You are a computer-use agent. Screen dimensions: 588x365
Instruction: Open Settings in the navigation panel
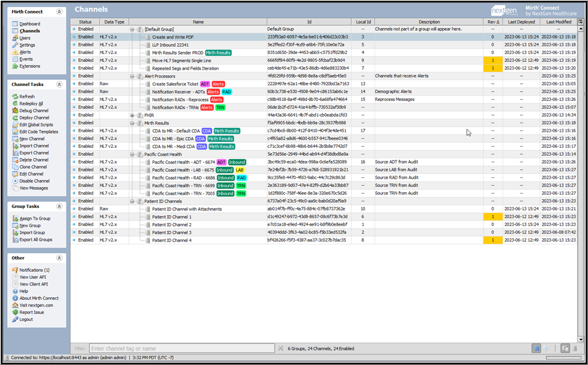(x=27, y=45)
